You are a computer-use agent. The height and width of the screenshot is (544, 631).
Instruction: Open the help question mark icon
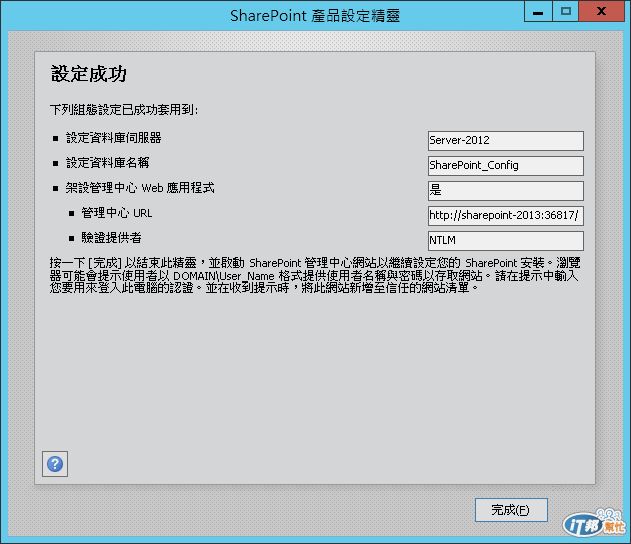(55, 464)
